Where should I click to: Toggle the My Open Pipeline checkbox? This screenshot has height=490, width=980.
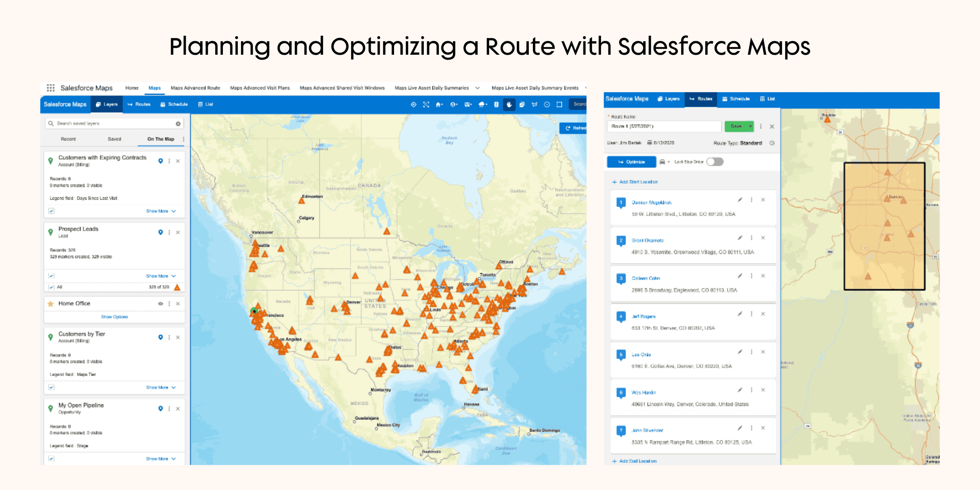point(51,459)
